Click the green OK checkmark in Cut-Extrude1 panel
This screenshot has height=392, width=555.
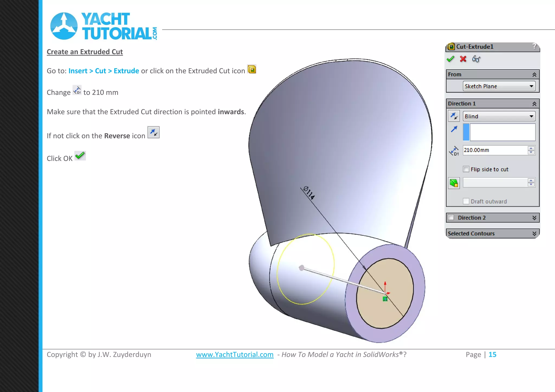(x=450, y=59)
